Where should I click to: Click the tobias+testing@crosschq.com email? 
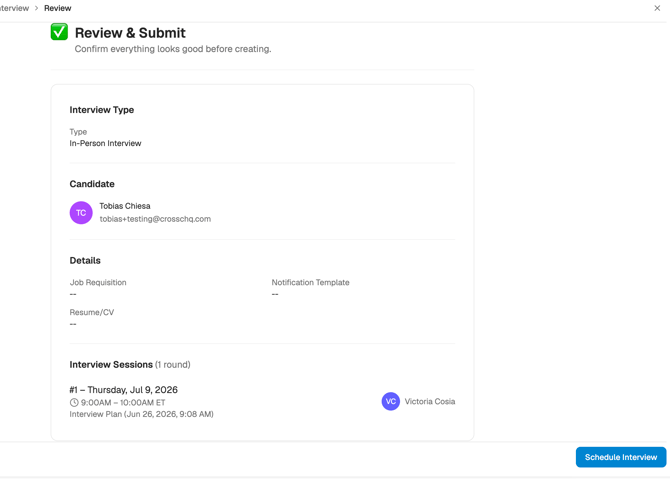(x=155, y=219)
